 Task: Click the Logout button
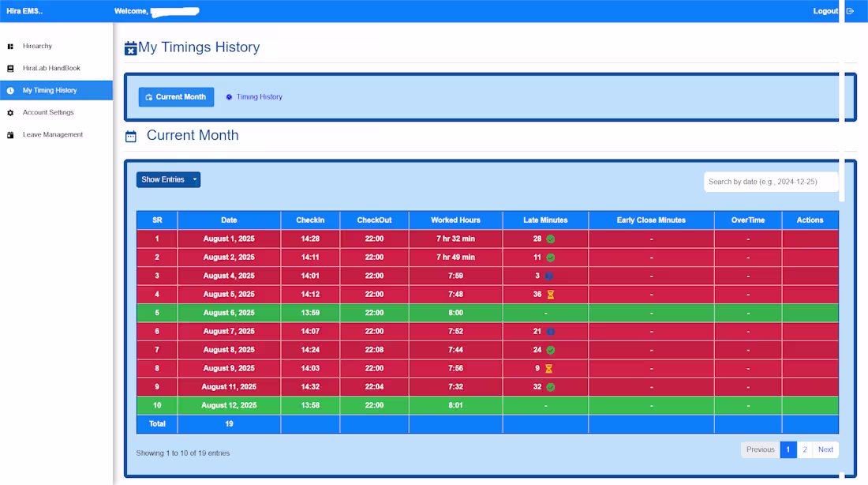point(825,11)
